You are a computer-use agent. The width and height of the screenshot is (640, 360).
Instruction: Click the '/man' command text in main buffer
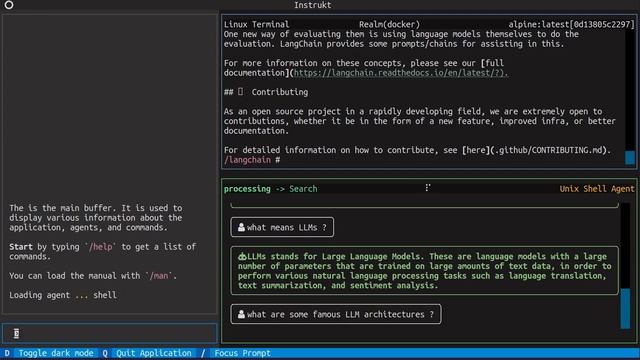(159, 276)
